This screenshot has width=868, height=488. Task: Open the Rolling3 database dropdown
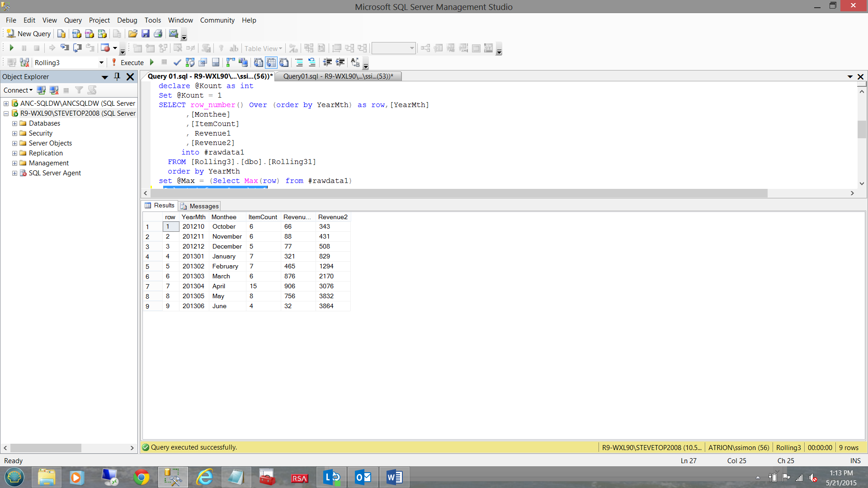pos(101,62)
